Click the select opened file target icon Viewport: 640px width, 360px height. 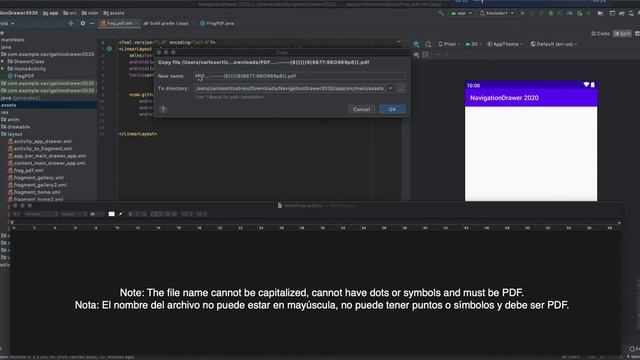71,23
